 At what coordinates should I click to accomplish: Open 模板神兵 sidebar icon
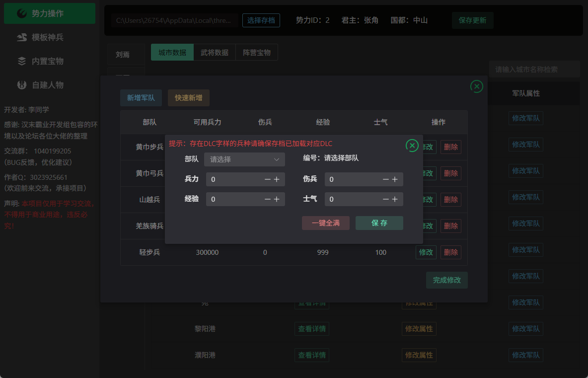click(x=22, y=37)
